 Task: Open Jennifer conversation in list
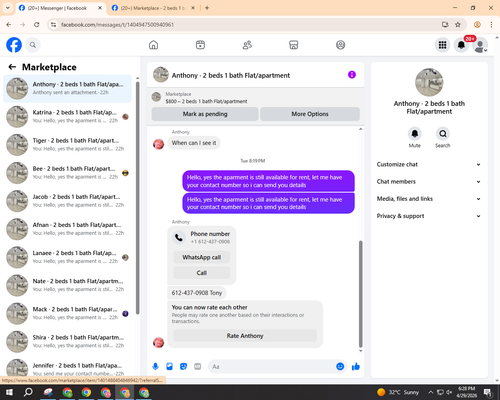(67, 368)
